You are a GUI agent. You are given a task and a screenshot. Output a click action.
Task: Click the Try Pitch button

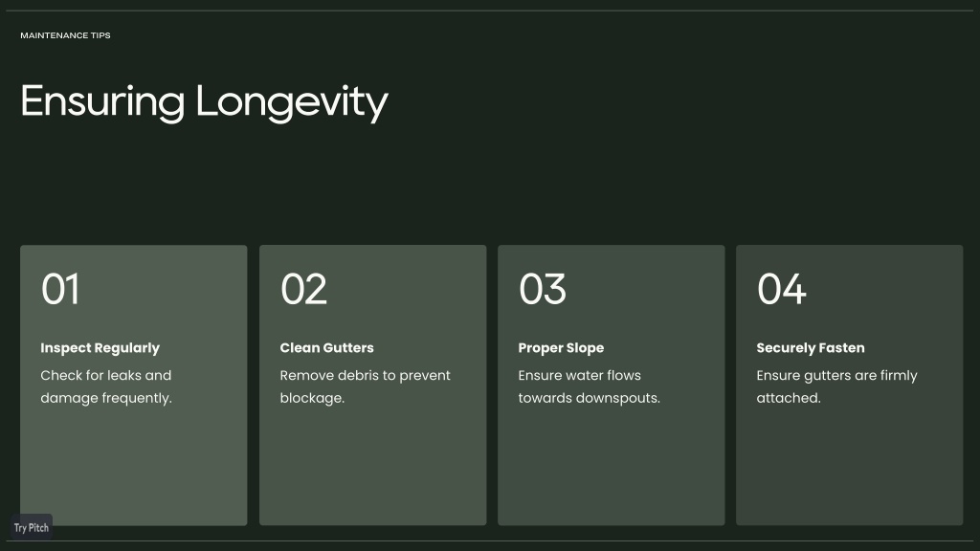pos(32,527)
